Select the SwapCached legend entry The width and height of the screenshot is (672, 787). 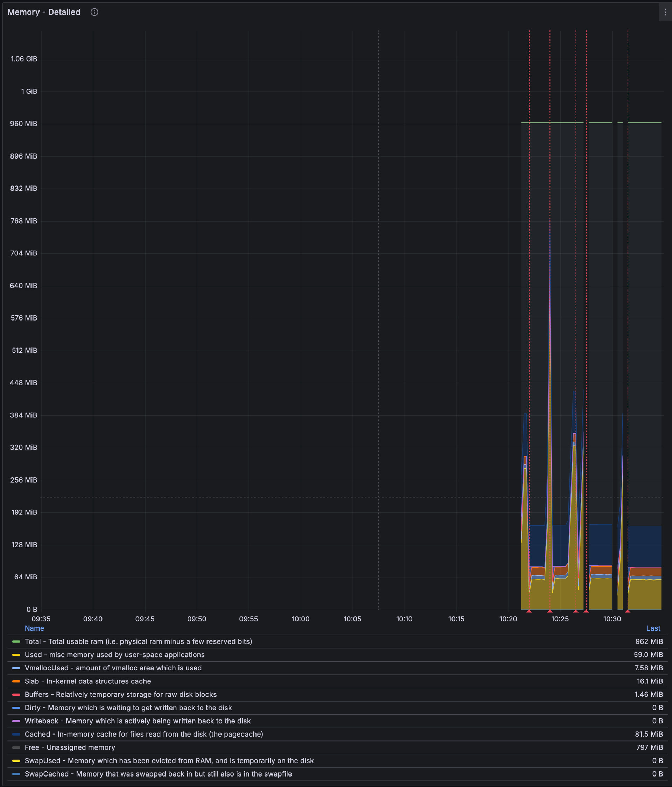click(158, 774)
